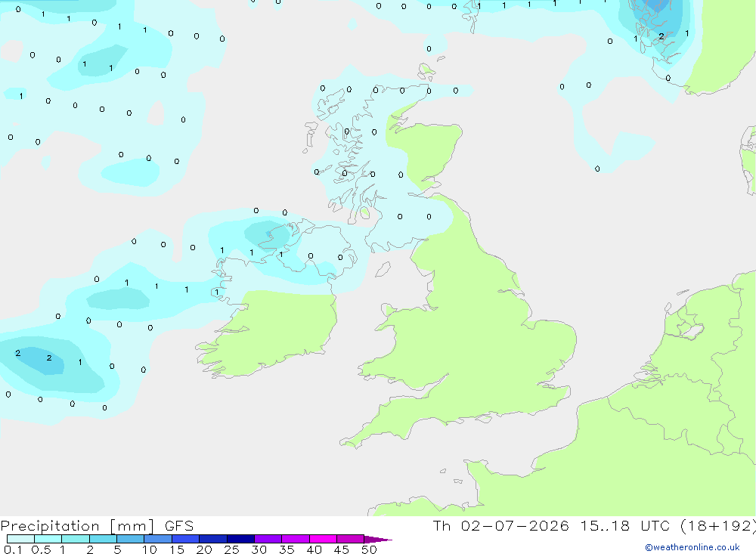The width and height of the screenshot is (756, 554).
Task: Click the '25' legend scale label
Action: click(232, 549)
